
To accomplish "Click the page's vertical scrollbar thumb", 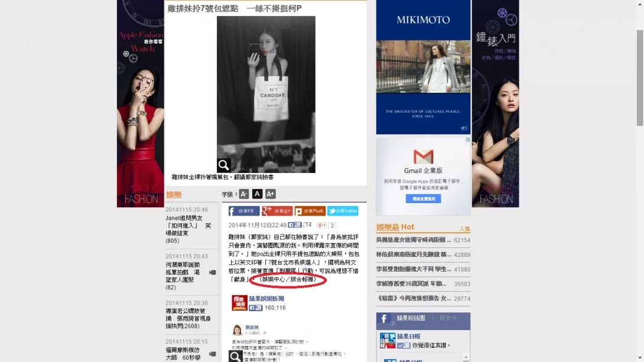I will click(640, 78).
